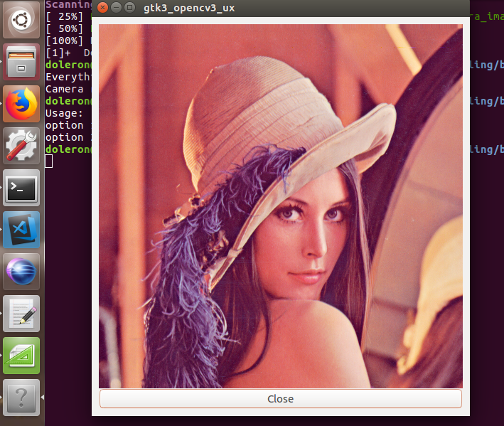504x426 pixels.
Task: Open the Text Editor pencil icon
Action: [x=21, y=314]
